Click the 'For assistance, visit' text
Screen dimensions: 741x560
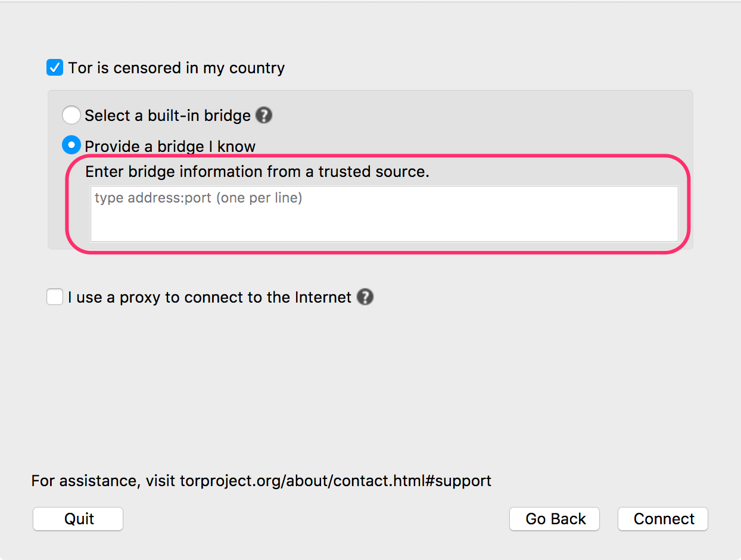pyautogui.click(x=103, y=481)
